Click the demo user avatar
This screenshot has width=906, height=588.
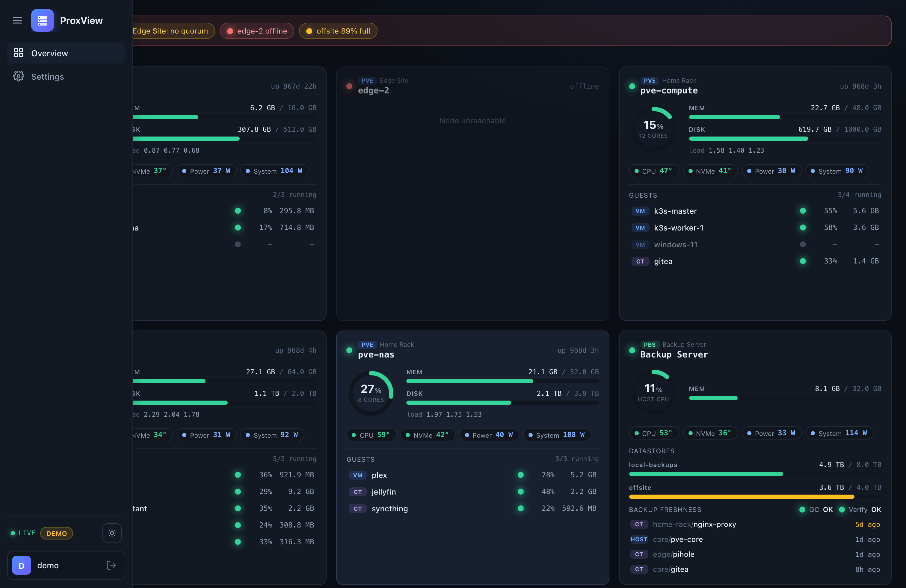coord(21,565)
